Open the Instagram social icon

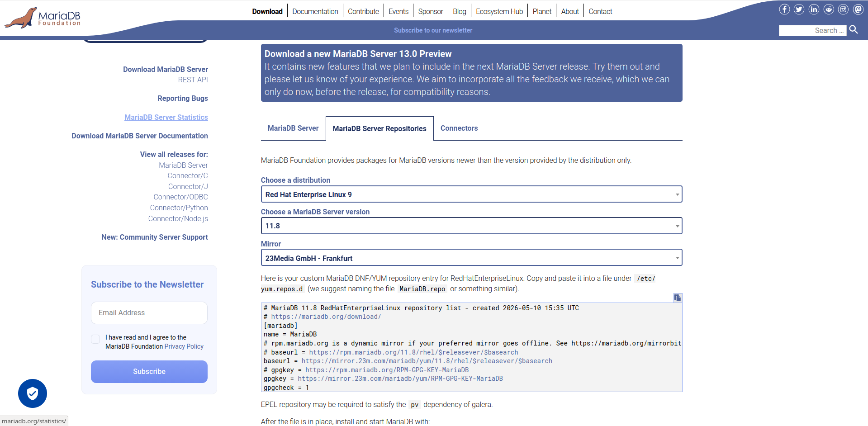[x=843, y=9]
